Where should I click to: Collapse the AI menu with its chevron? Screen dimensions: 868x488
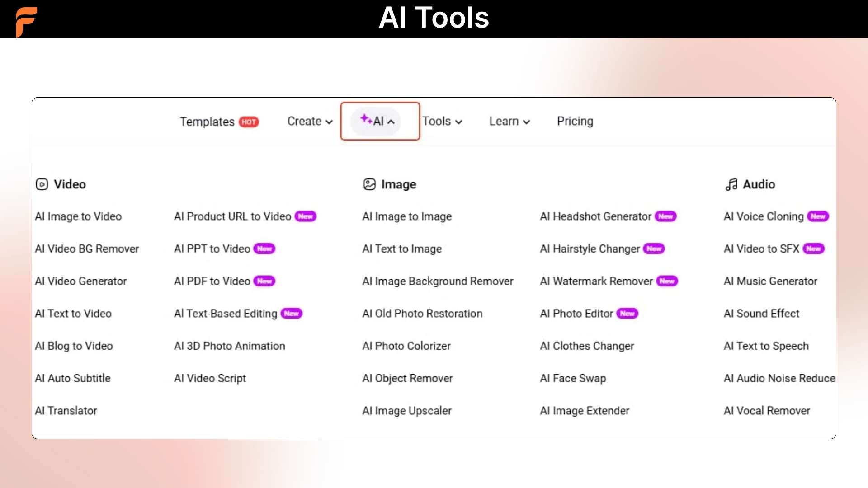point(392,122)
